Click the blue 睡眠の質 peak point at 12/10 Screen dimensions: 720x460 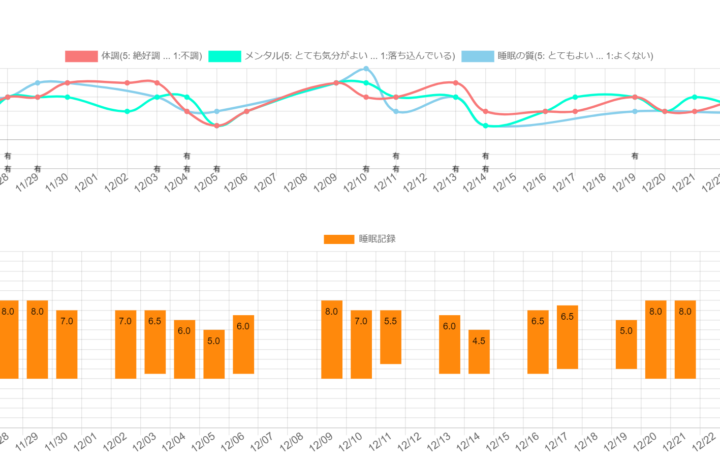(x=367, y=69)
